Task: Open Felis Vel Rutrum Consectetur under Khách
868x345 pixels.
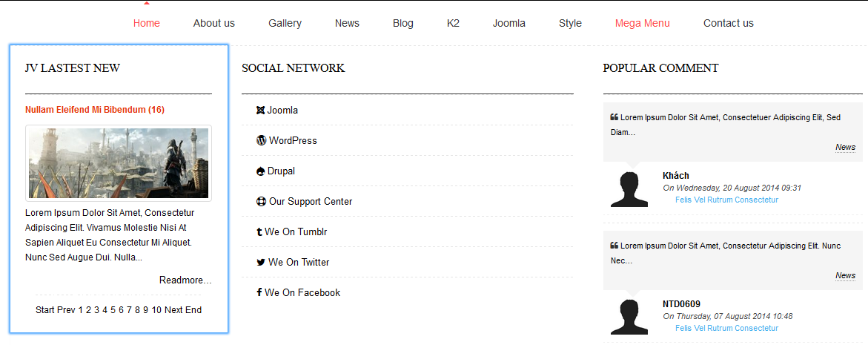Action: click(x=727, y=200)
